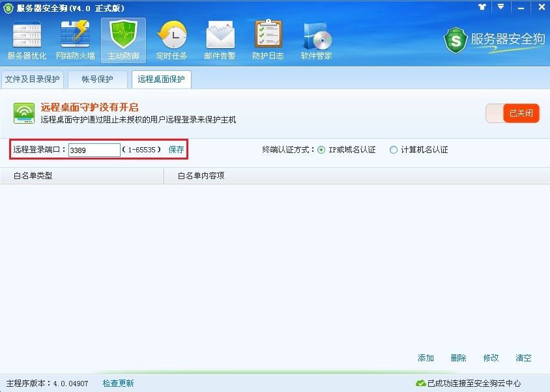This screenshot has width=550, height=392.
Task: Open the 定时任务 module
Action: pos(172,38)
